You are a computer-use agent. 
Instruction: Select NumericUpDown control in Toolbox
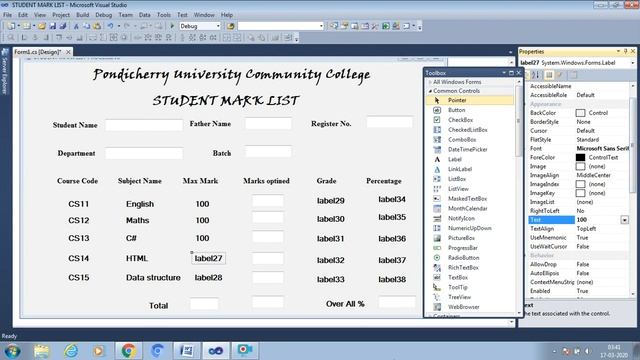(x=469, y=228)
